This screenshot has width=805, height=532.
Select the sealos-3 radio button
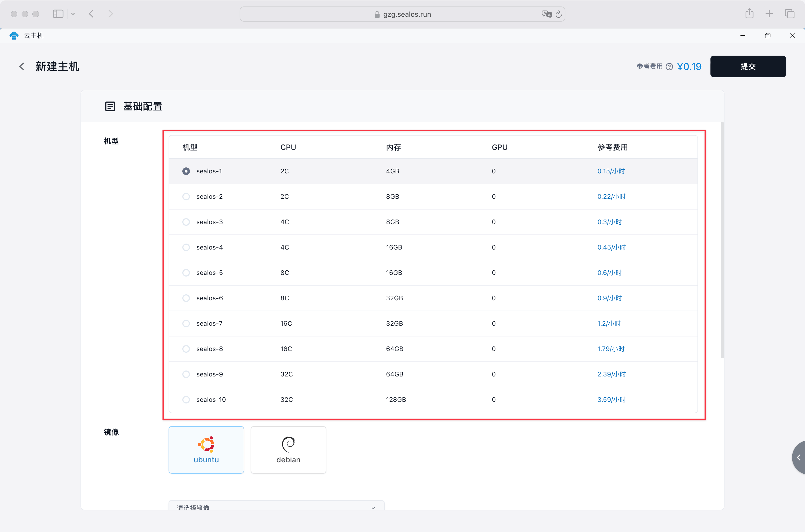tap(186, 222)
